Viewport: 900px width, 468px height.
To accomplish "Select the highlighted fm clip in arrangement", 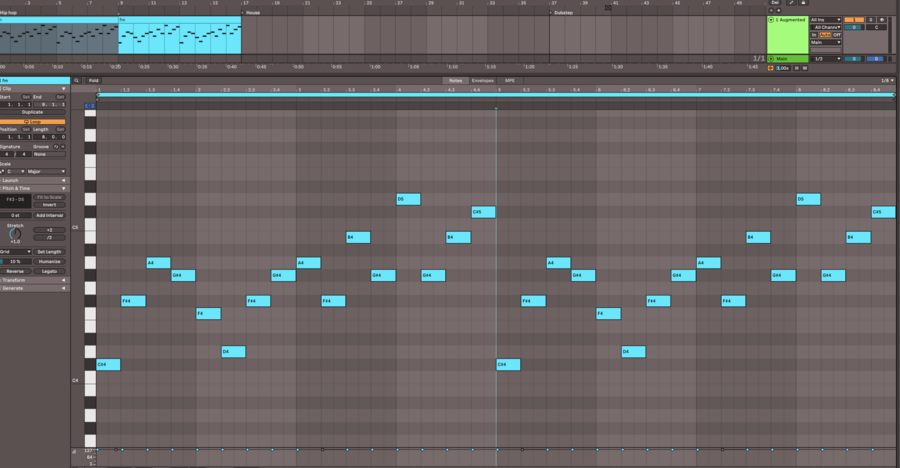I will [x=180, y=36].
